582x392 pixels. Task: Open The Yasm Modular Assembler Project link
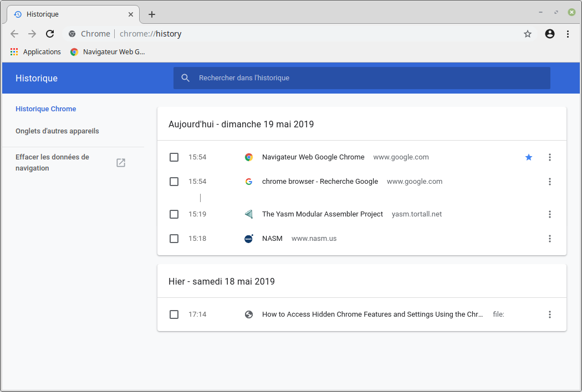322,214
